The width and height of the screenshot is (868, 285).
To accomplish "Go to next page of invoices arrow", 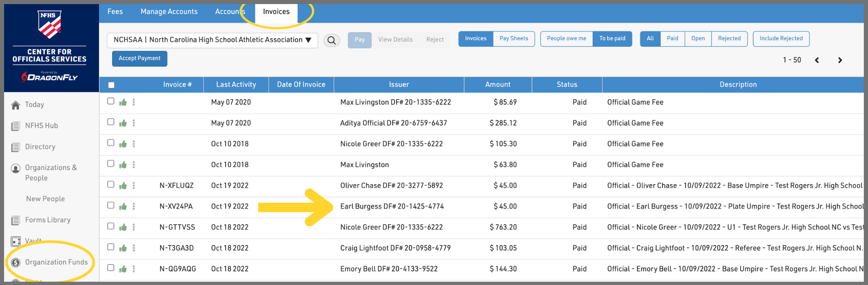I will pos(840,60).
